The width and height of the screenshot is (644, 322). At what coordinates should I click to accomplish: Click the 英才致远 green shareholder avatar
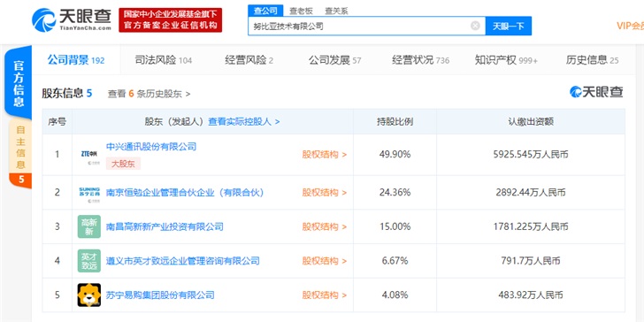[89, 261]
